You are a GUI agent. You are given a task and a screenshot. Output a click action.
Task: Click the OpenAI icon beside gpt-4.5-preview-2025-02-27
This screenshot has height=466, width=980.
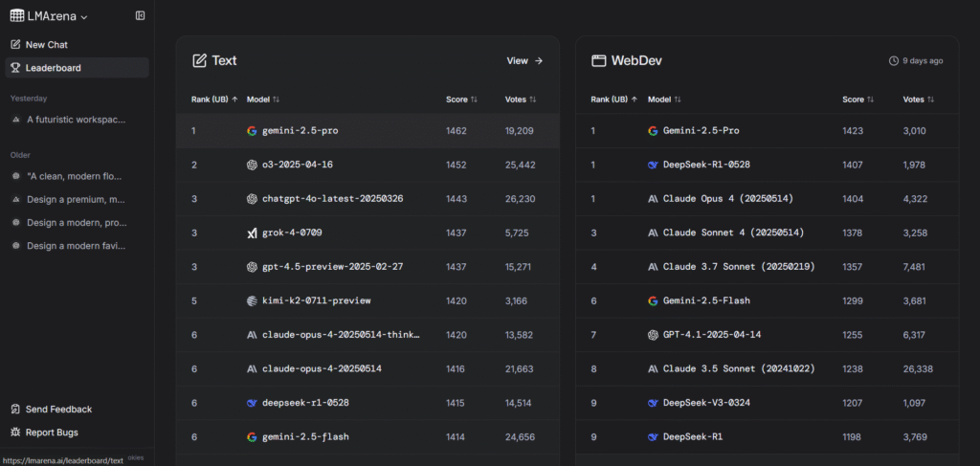click(252, 267)
